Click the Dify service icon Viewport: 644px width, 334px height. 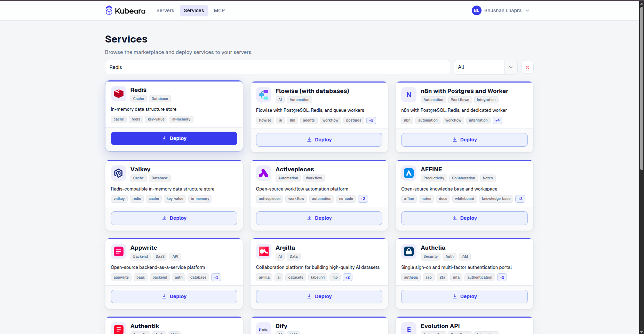264,328
